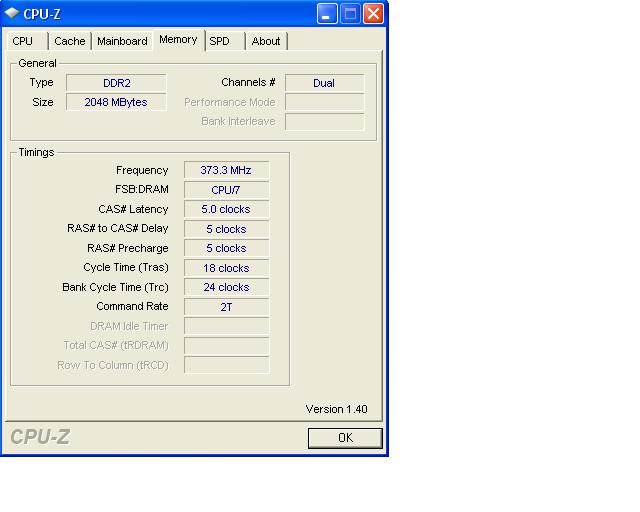Click the CPU-Z title bar icon
The height and width of the screenshot is (512, 640).
pyautogui.click(x=12, y=13)
